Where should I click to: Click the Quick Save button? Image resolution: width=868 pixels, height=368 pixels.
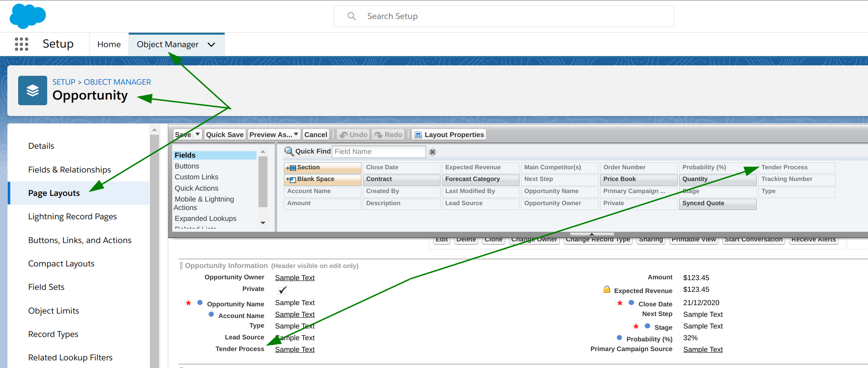(x=225, y=135)
